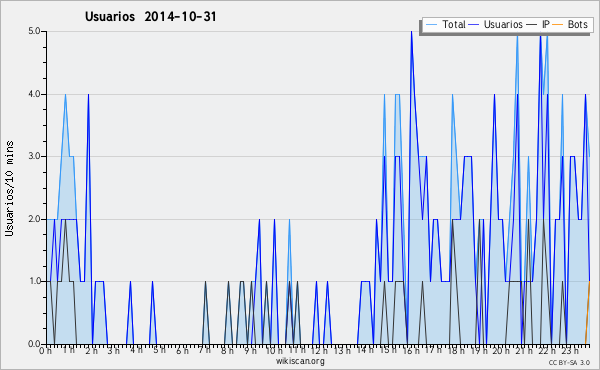Viewport: 600px width, 370px height.
Task: Click the '3 h' x-axis label
Action: [114, 350]
